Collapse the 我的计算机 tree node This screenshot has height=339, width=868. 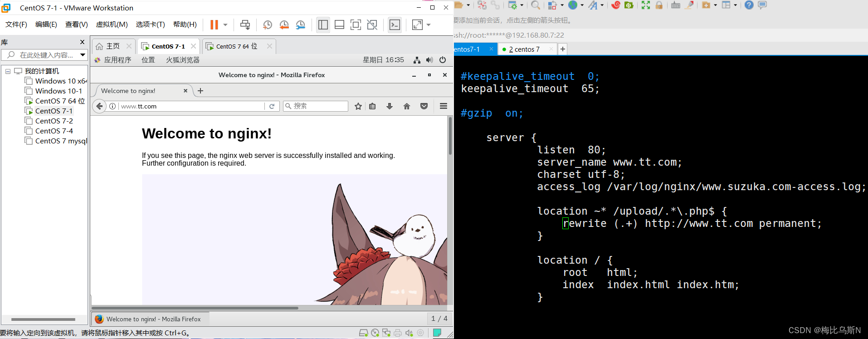[8, 71]
